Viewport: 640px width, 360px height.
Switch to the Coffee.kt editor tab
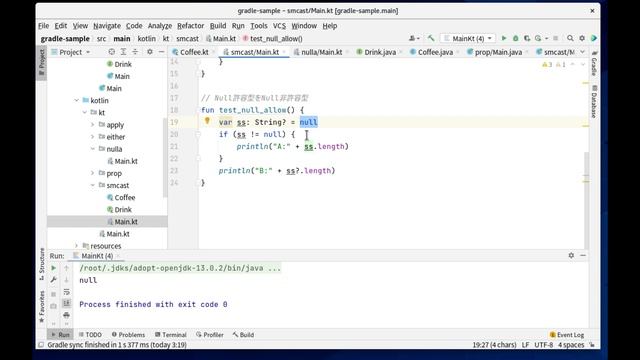191,52
